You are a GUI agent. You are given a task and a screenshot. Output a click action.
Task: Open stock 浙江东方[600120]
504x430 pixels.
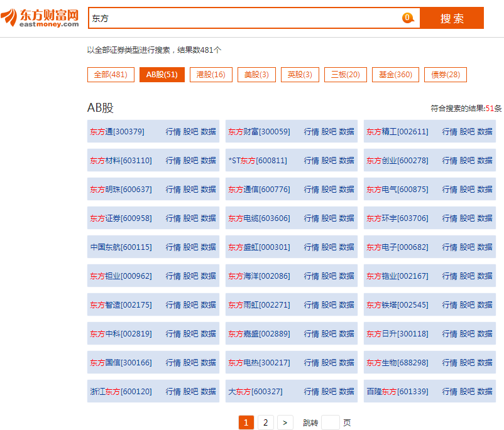121,392
